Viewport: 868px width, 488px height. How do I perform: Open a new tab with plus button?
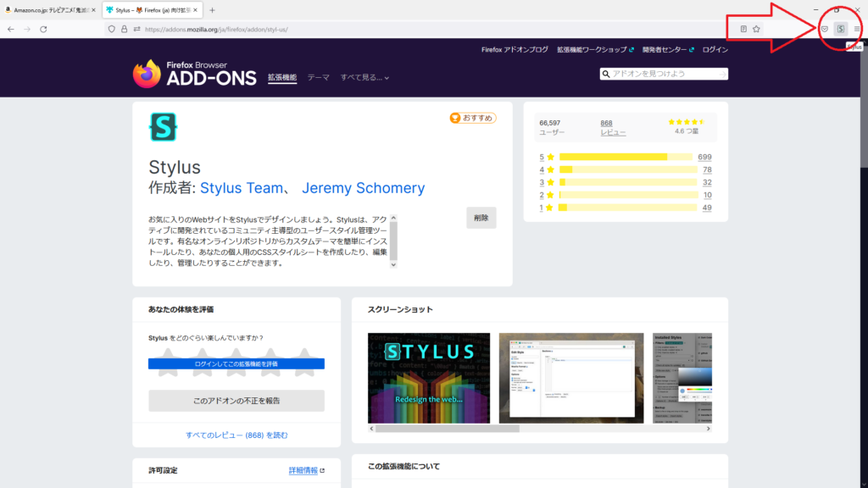(212, 9)
